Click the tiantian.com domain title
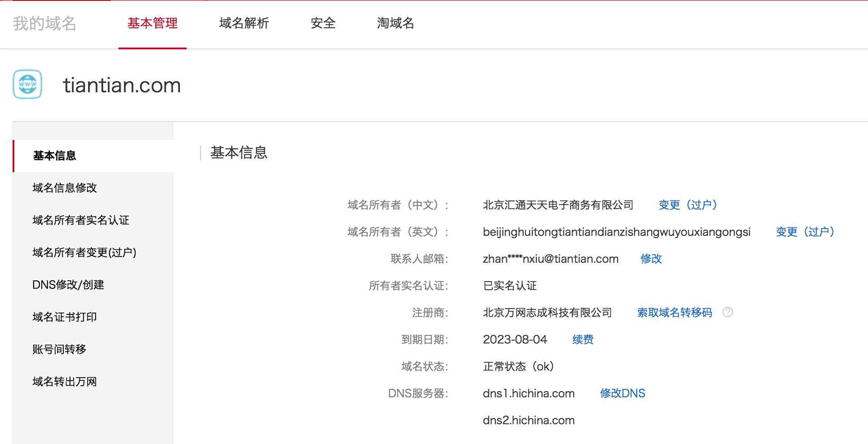Screen dimensions: 868x444 tap(122, 85)
